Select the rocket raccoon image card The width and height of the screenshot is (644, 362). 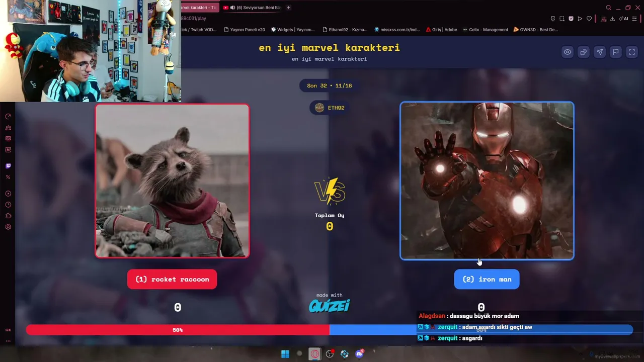(x=172, y=181)
